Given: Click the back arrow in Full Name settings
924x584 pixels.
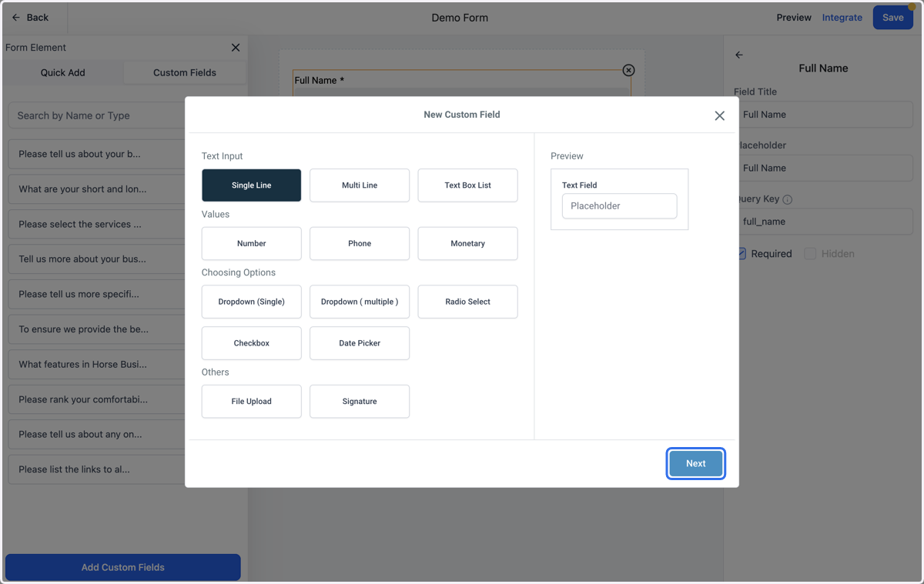Looking at the screenshot, I should [x=739, y=55].
